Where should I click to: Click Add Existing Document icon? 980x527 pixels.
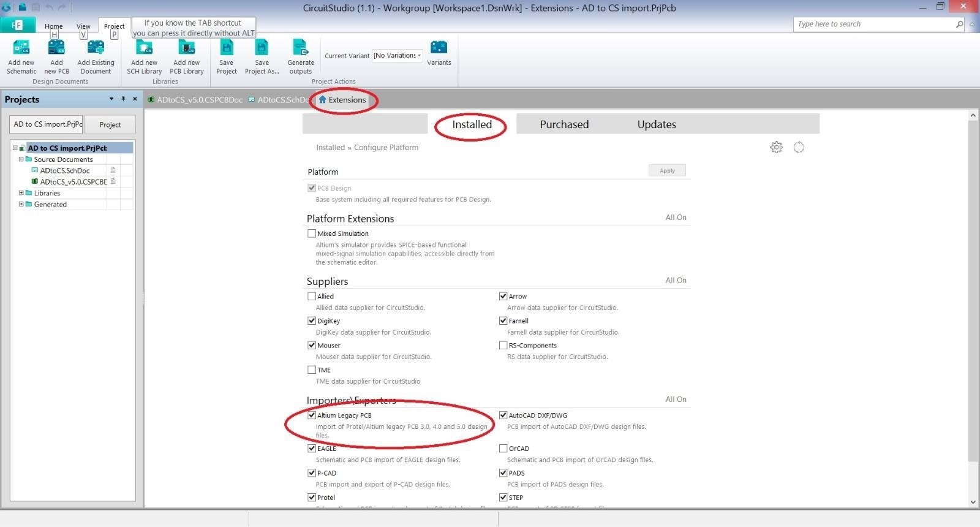point(96,47)
